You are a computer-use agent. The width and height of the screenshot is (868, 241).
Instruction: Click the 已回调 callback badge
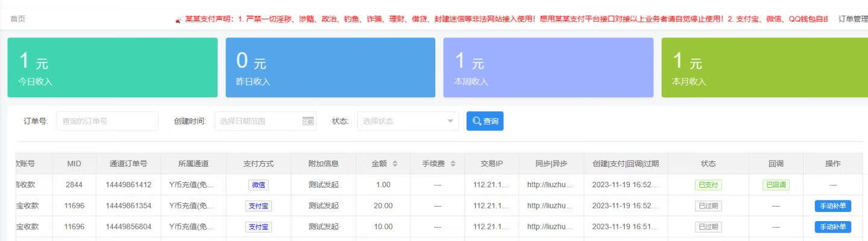click(x=776, y=185)
